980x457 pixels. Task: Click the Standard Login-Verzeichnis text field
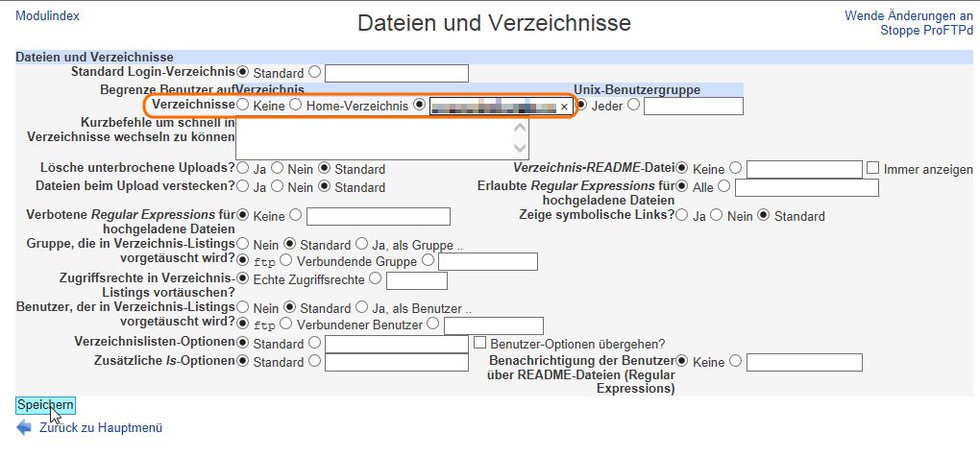tap(397, 74)
